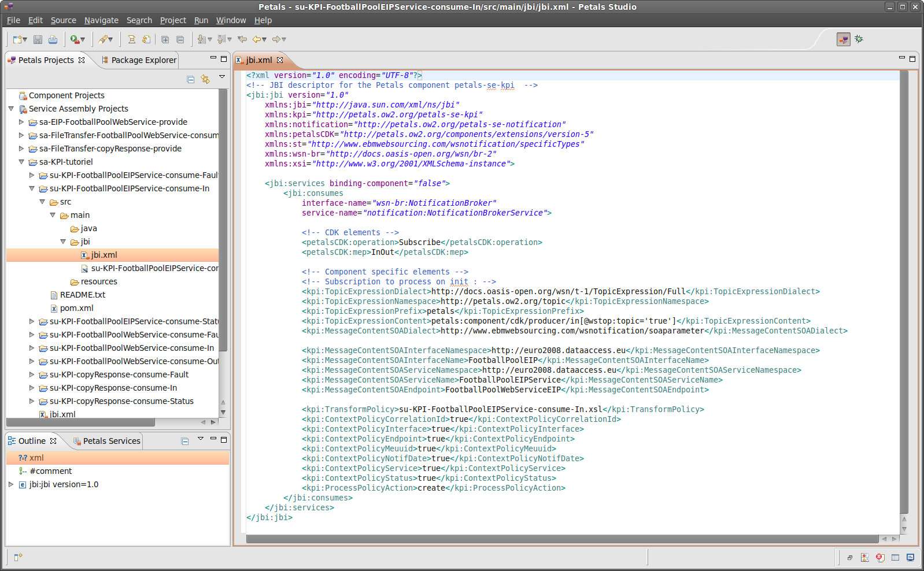Open the Run toolbar dropdown arrow

point(83,40)
